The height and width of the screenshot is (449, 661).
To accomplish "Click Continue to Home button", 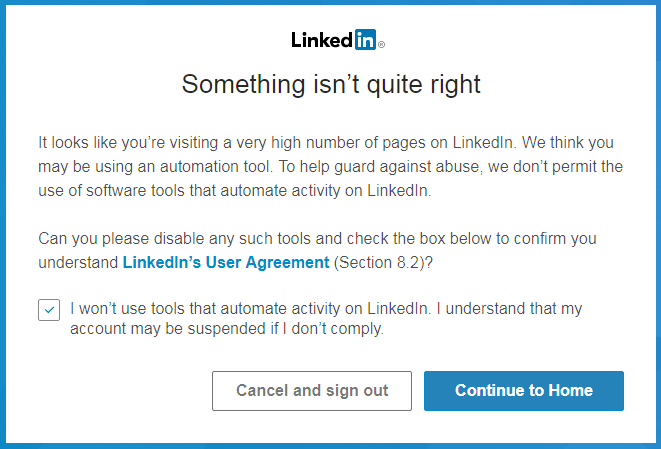I will [x=524, y=391].
